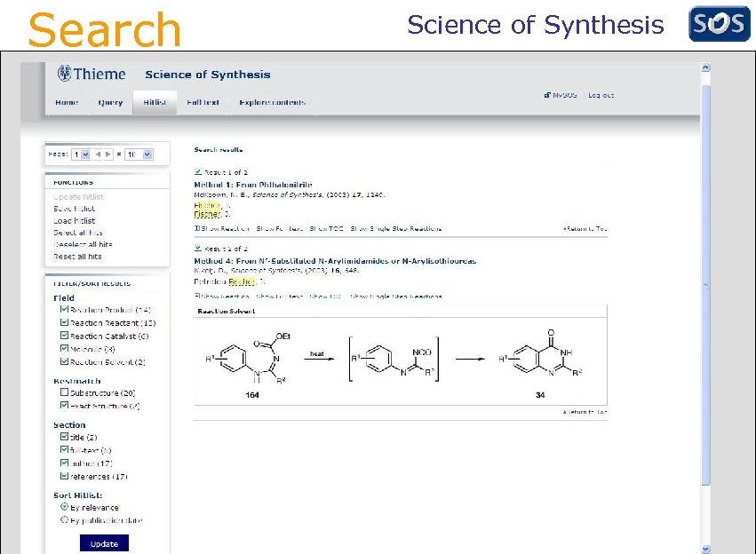Toggle Result 1 of 2 checkbox

[x=198, y=171]
